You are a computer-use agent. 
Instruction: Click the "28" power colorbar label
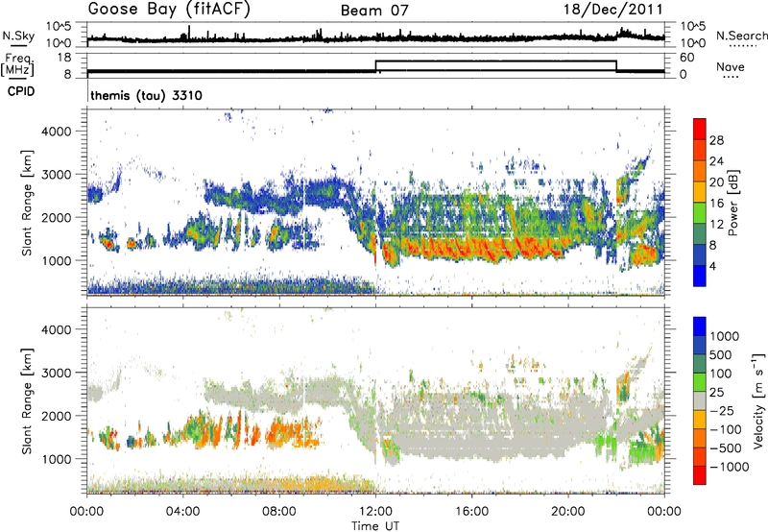(x=716, y=140)
